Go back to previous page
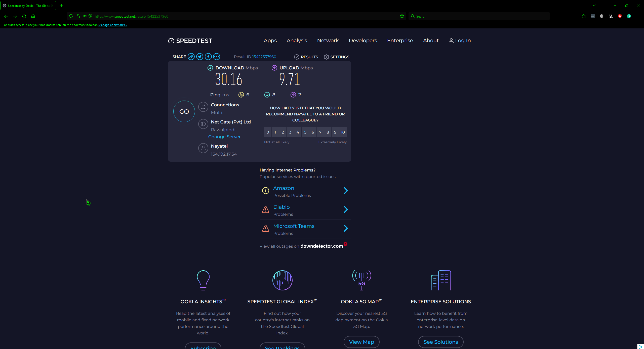The height and width of the screenshot is (349, 644). click(x=6, y=16)
